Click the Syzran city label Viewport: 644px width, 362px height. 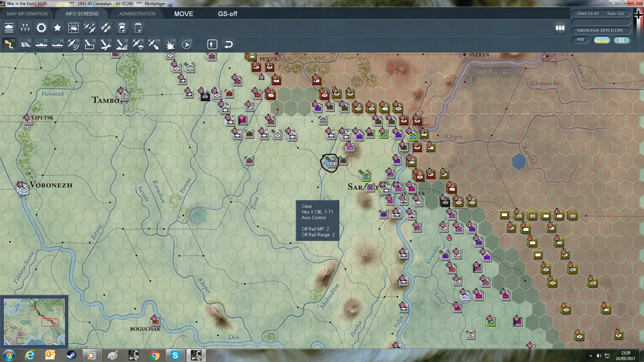479,55
